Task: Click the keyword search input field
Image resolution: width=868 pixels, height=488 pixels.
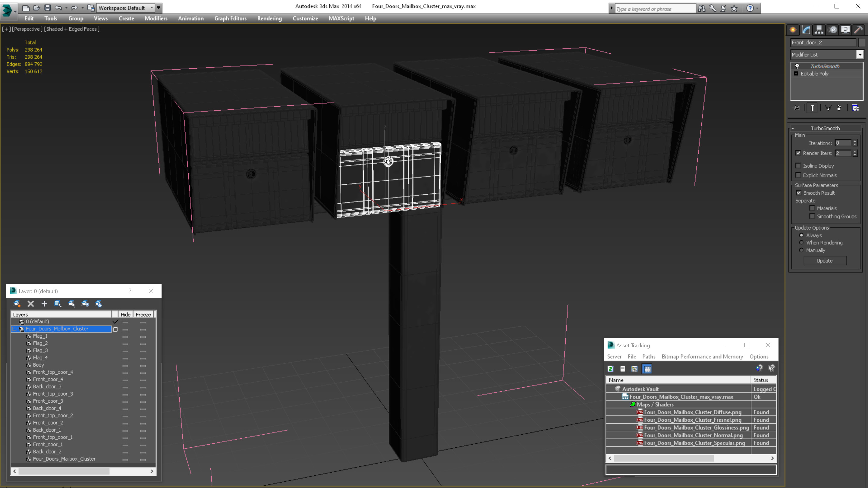Action: tap(654, 9)
